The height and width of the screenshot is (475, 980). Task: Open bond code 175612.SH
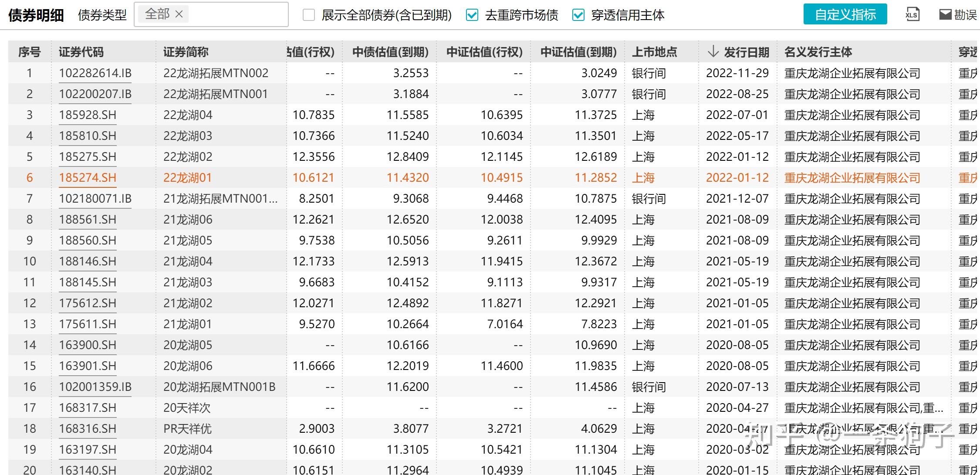[88, 303]
